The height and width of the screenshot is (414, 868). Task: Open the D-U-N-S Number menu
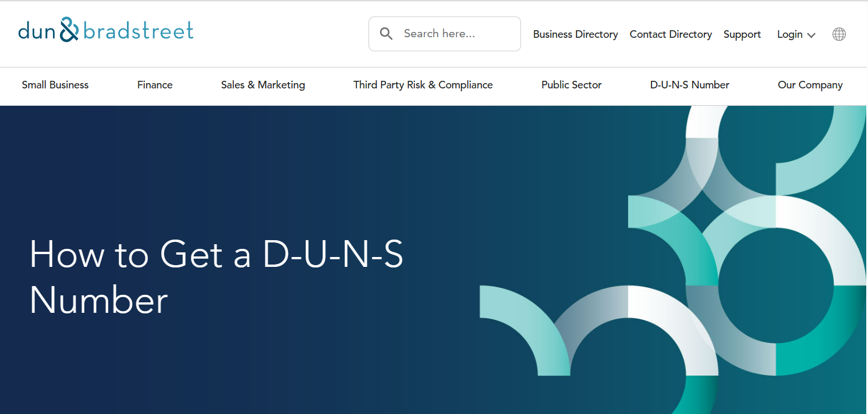(689, 85)
